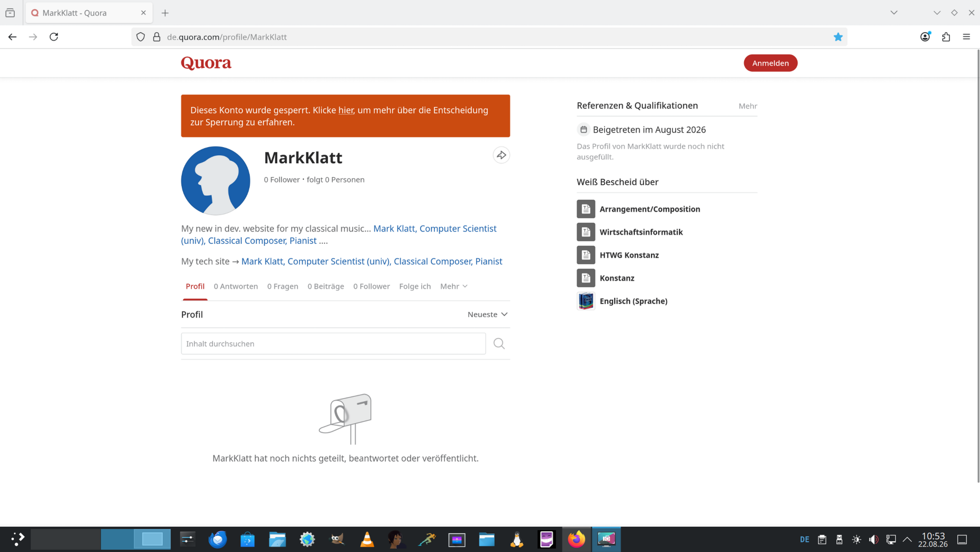980x552 pixels.
Task: Open the clipboard icon in system tray
Action: tap(822, 540)
